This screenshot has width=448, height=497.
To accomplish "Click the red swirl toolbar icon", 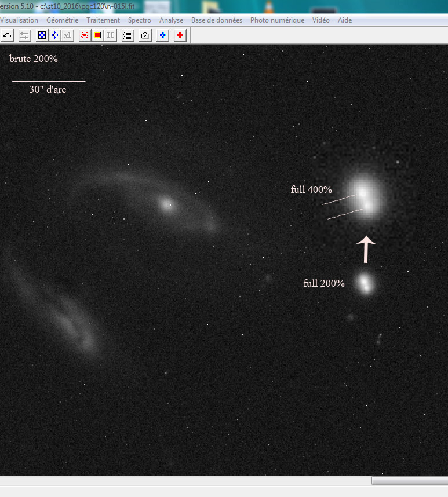I will tap(85, 35).
